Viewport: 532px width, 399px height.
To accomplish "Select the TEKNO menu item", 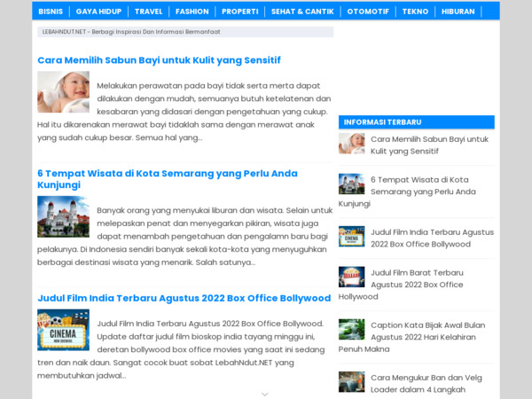I will (x=415, y=12).
